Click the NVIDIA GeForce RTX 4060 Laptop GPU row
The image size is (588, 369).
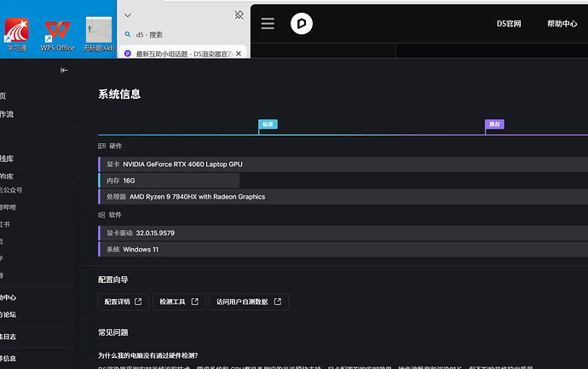click(343, 164)
